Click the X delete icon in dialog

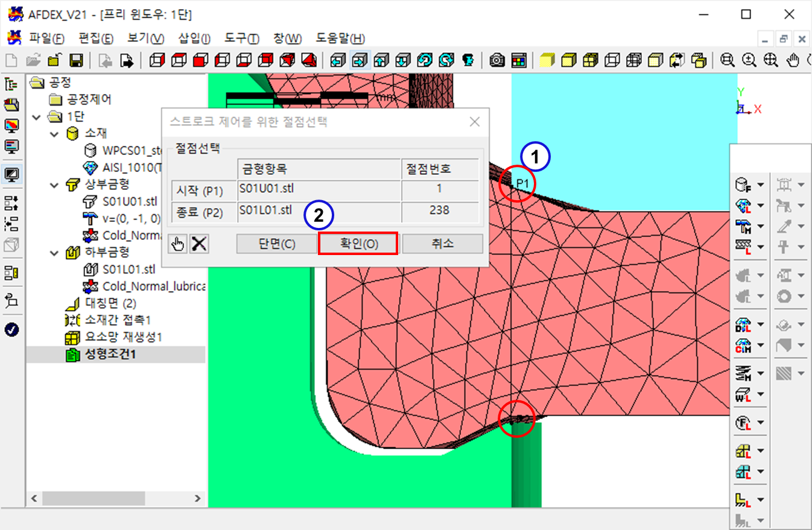199,244
